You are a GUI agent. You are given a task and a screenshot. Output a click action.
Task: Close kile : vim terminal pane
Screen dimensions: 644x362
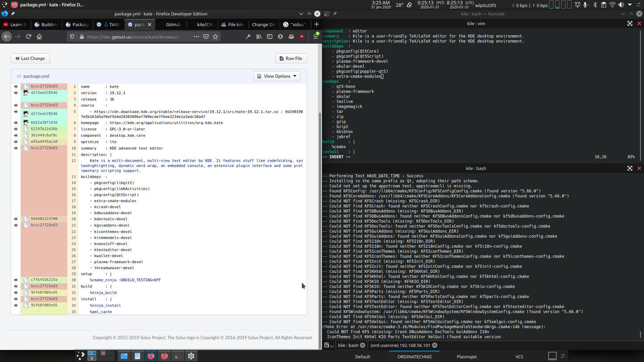[x=639, y=24]
